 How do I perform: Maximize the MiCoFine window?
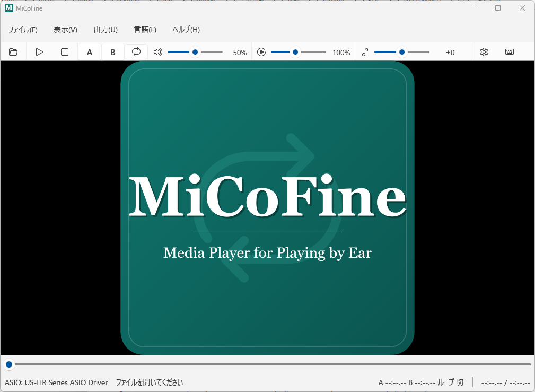(498, 8)
